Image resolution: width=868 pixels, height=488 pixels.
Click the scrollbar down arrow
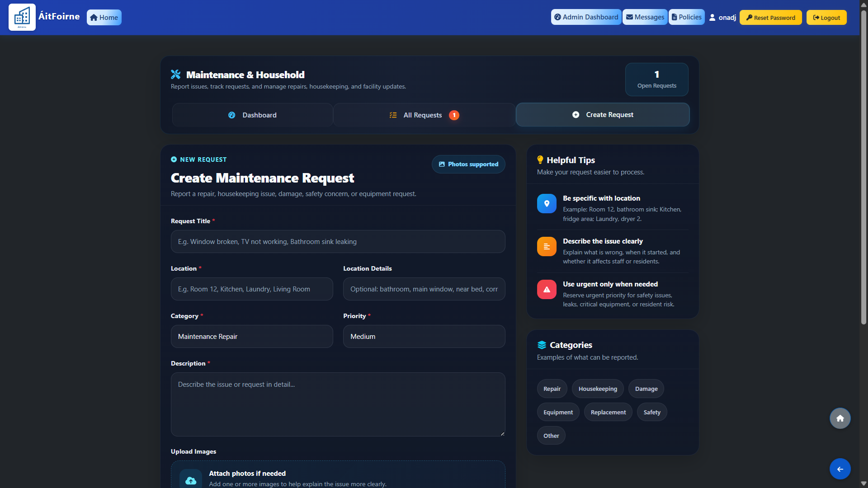point(863,483)
